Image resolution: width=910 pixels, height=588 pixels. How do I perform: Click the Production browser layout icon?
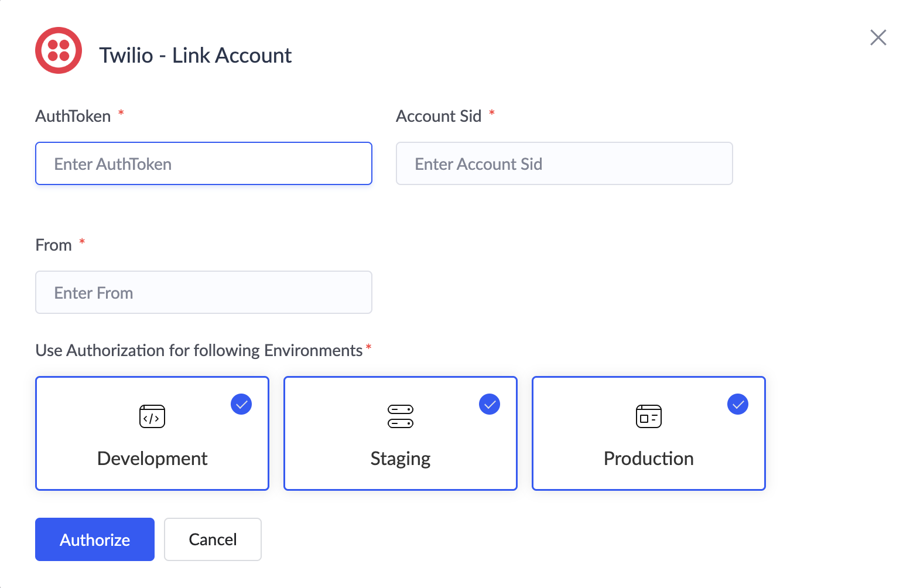tap(648, 416)
